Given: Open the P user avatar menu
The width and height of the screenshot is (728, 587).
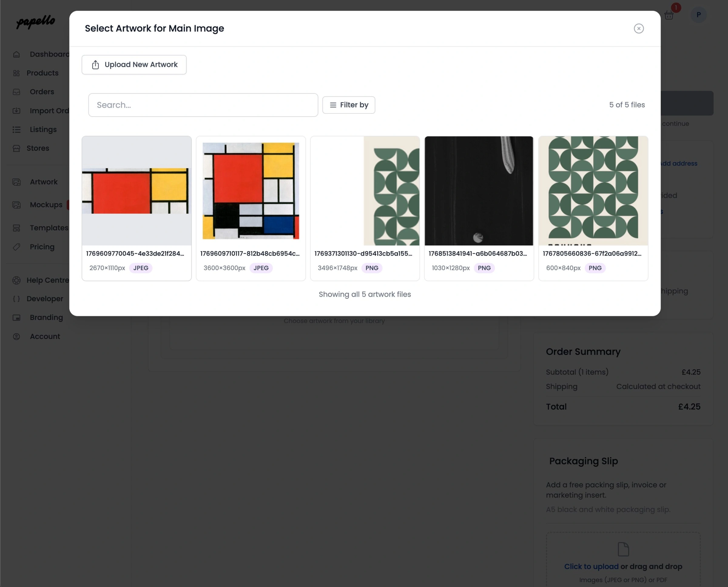Looking at the screenshot, I should [x=698, y=15].
